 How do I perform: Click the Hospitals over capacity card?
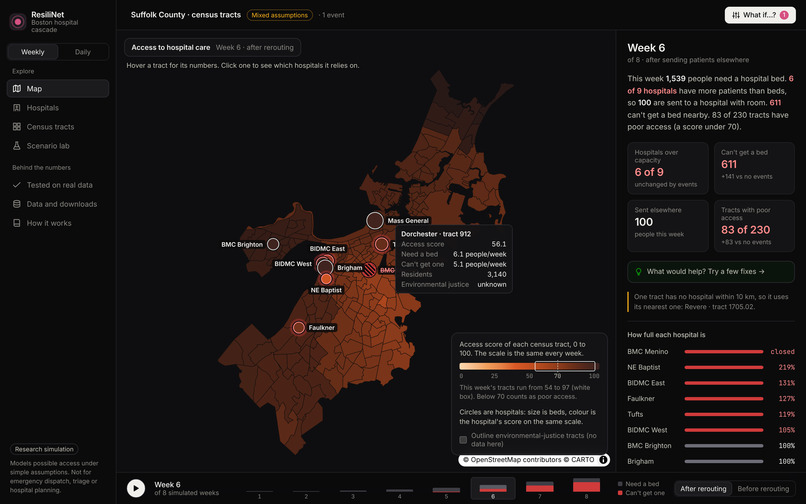tap(668, 168)
